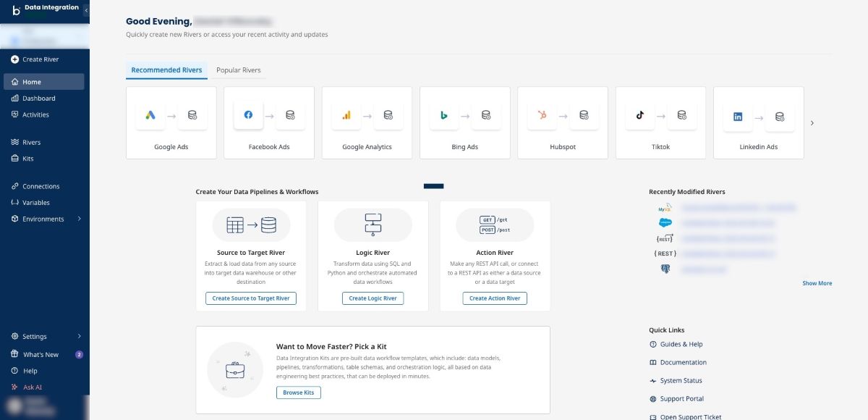Switch to the Popular Rivers tab

(239, 70)
